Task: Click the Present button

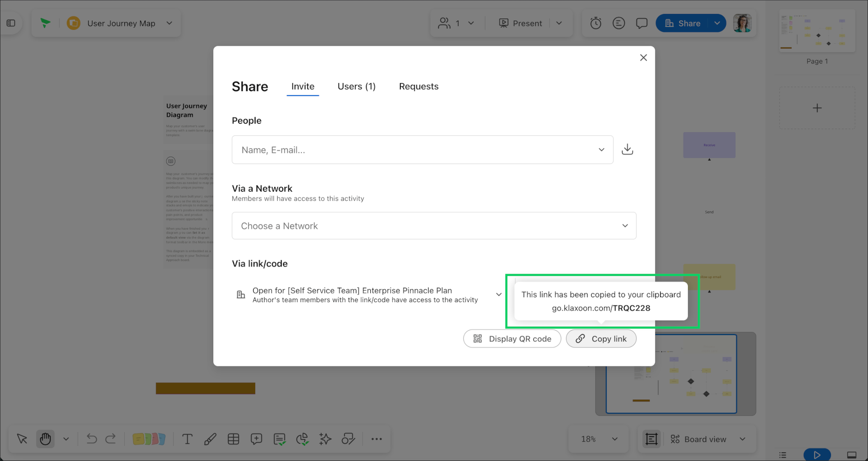Action: coord(520,23)
